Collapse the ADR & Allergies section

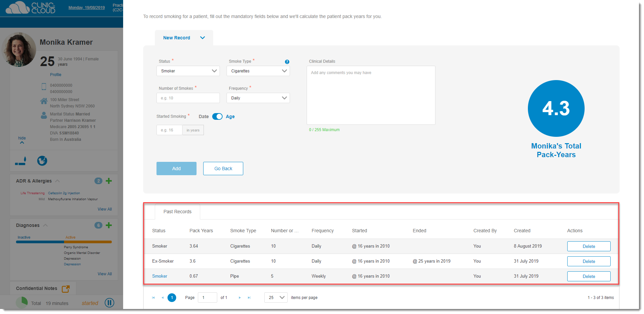(57, 181)
